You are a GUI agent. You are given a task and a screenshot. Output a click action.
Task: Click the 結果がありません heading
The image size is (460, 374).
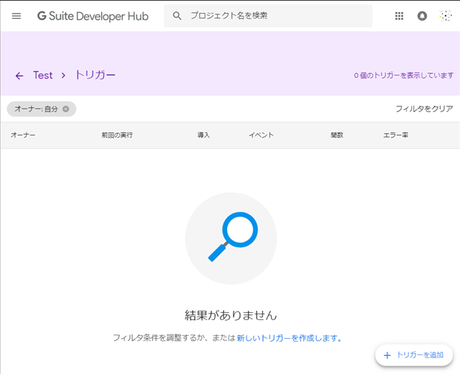coord(231,315)
